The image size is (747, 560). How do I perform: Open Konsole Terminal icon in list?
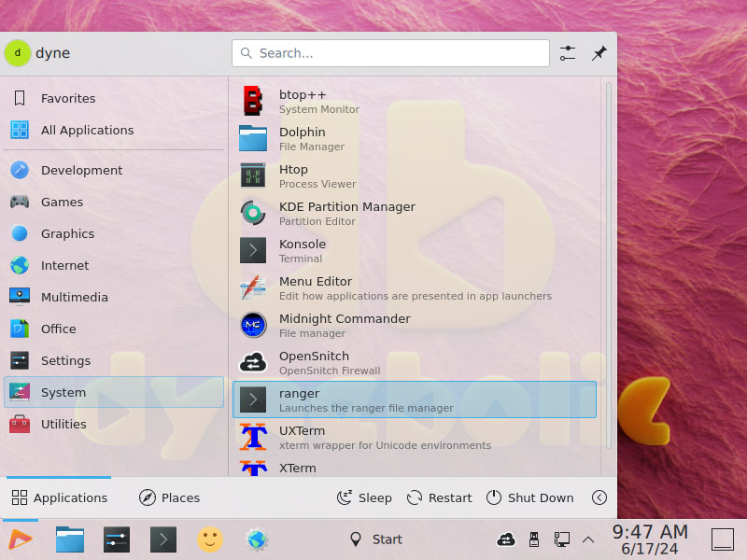[252, 250]
